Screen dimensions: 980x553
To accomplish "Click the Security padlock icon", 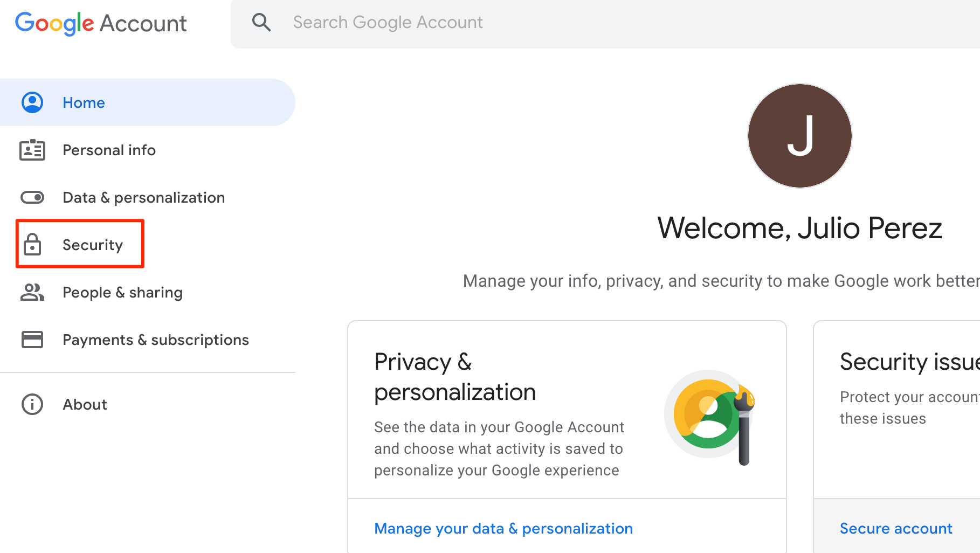I will coord(32,244).
